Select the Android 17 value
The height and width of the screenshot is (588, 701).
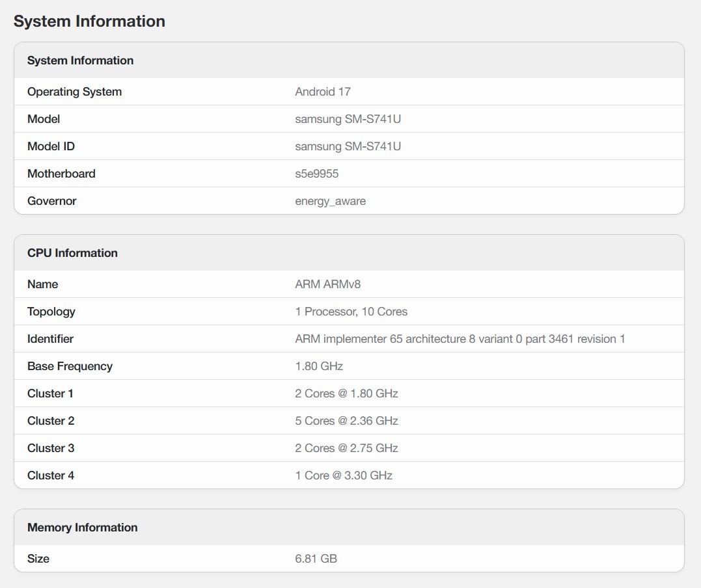[x=323, y=92]
